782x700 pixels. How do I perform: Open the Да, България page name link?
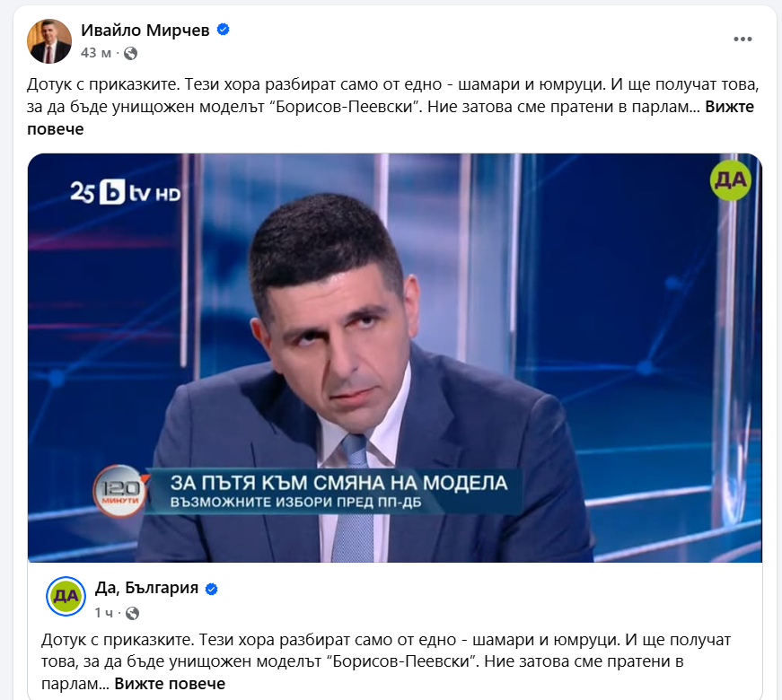pyautogui.click(x=146, y=588)
